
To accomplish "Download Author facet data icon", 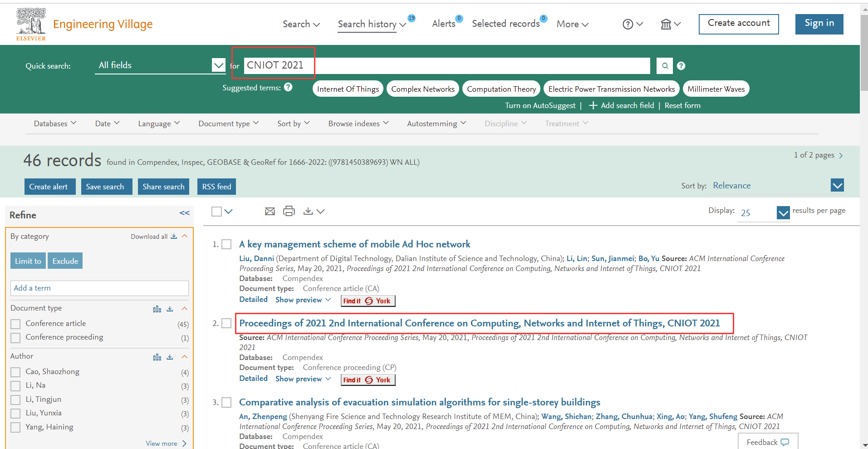I will 170,357.
